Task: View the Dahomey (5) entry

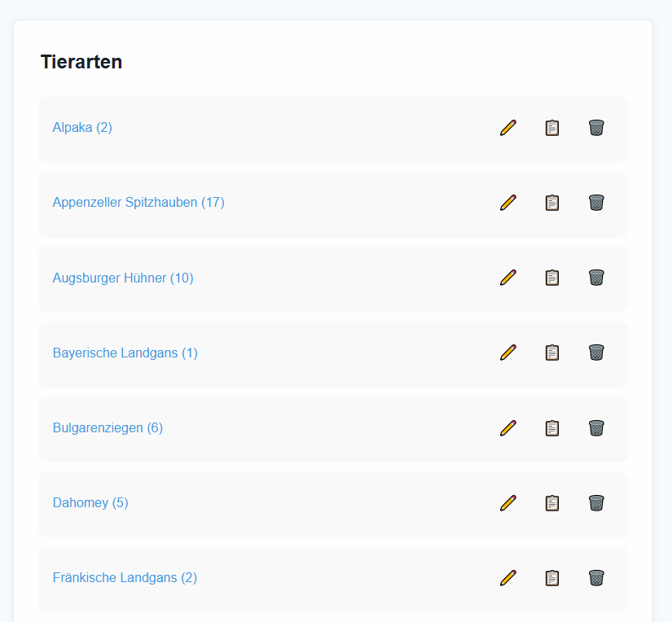Action: 90,503
